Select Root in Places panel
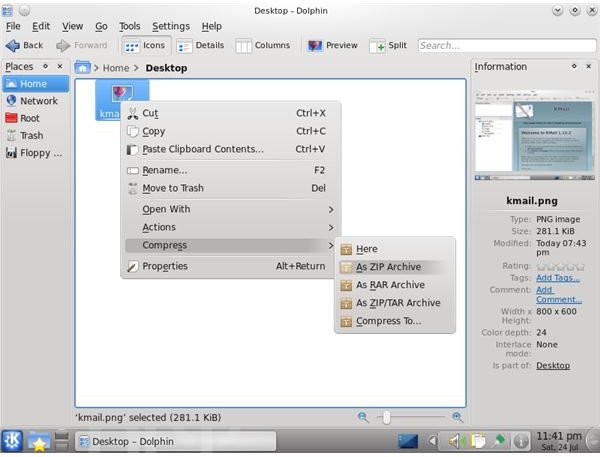This screenshot has height=457, width=600. click(36, 118)
